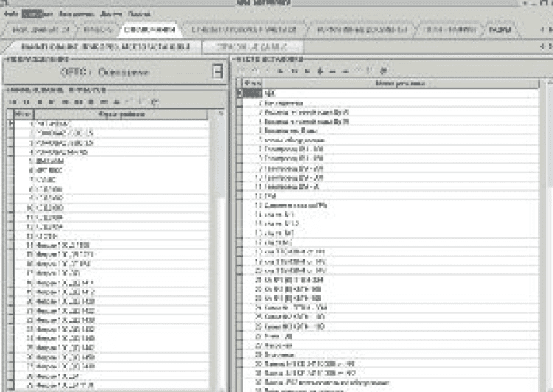The width and height of the screenshot is (553, 392).
Task: Click the refresh icon at end of right table navigator
Action: click(383, 71)
